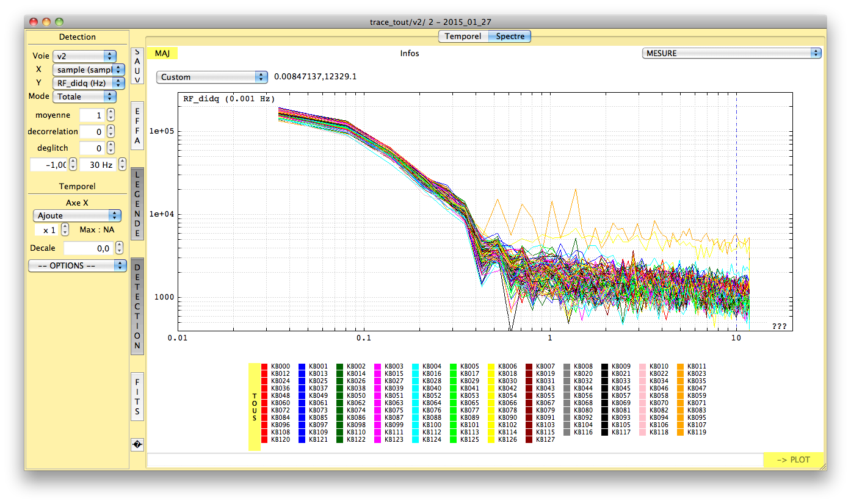
Task: Click the moyenne stepper arrows
Action: pyautogui.click(x=110, y=115)
